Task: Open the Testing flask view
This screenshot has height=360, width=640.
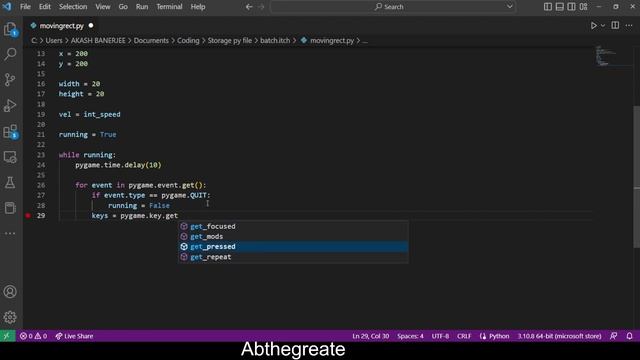Action: click(10, 182)
